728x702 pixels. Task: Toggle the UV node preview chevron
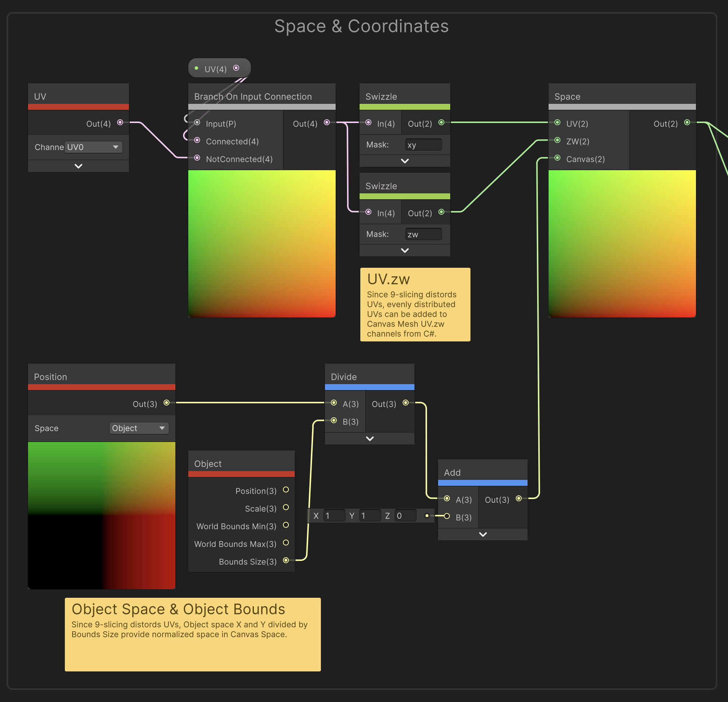pos(78,166)
